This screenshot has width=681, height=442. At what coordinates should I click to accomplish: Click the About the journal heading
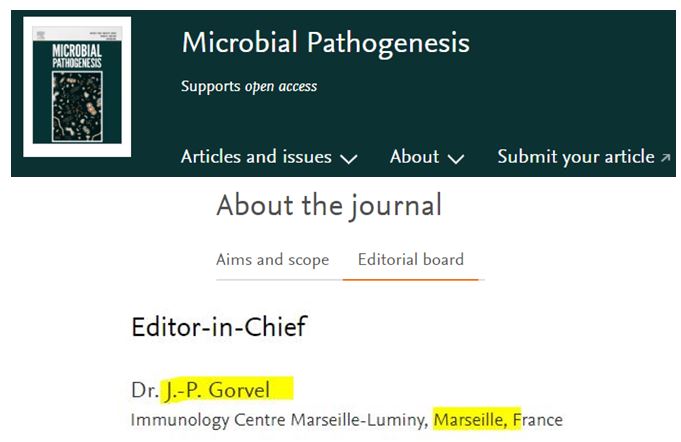[329, 206]
